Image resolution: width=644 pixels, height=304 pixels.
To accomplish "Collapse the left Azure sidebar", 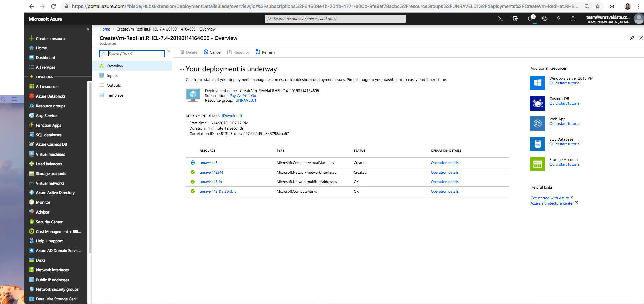I will [88, 29].
